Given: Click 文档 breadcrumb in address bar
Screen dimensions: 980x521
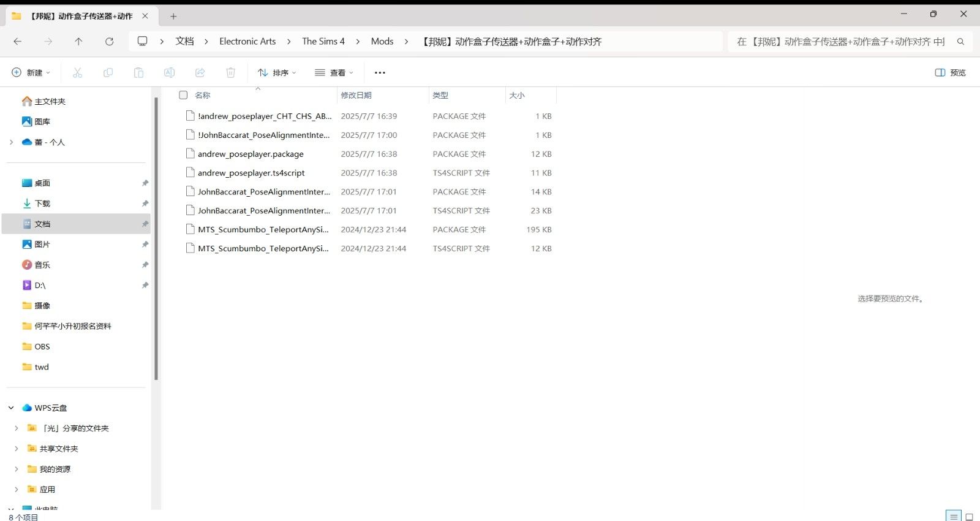Looking at the screenshot, I should point(184,41).
